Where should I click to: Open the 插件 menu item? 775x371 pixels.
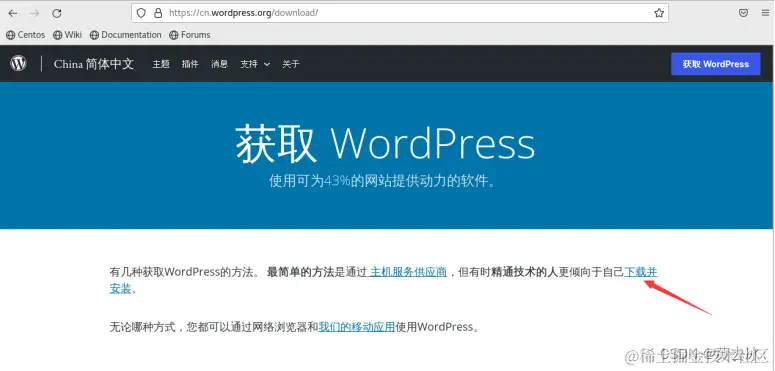tap(190, 64)
